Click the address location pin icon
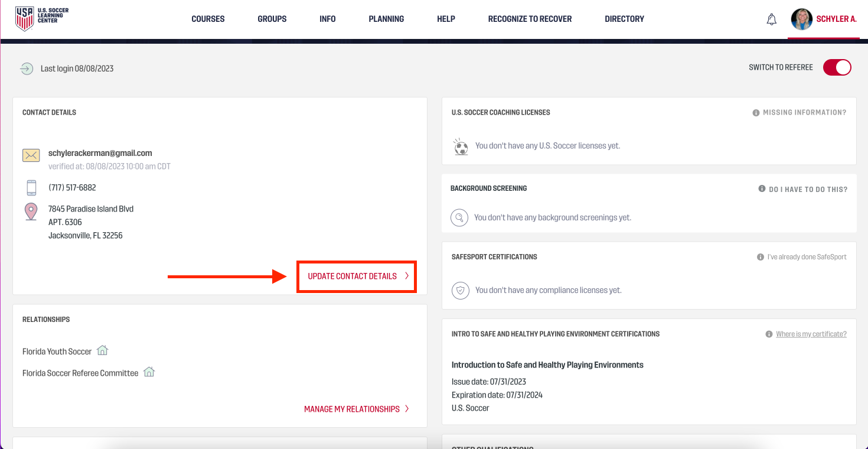The width and height of the screenshot is (868, 449). 31,212
